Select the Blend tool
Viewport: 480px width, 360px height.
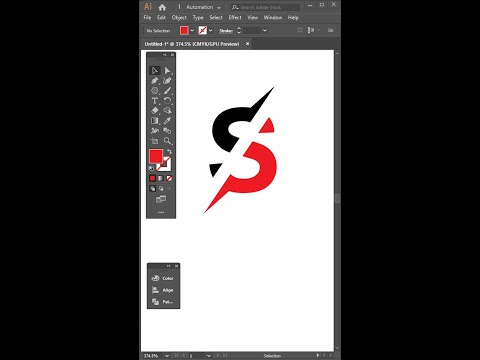coord(167,131)
